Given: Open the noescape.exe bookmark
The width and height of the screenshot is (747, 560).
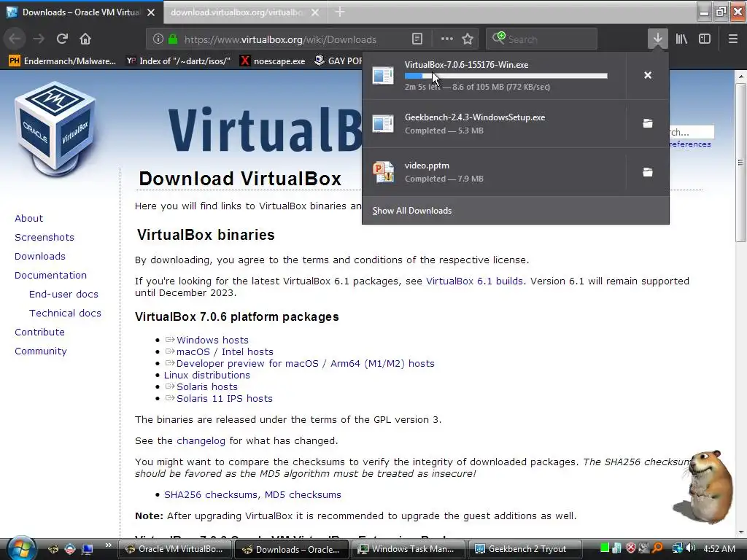Looking at the screenshot, I should [x=272, y=61].
